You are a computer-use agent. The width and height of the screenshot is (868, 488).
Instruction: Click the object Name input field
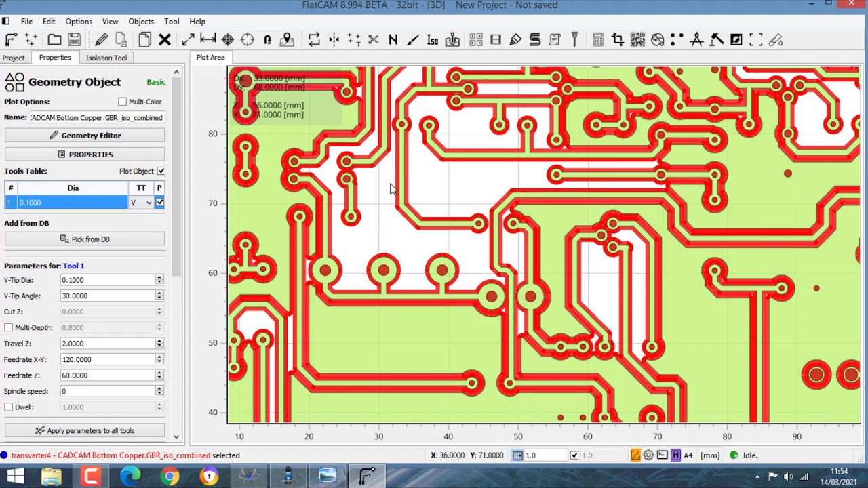pyautogui.click(x=96, y=117)
